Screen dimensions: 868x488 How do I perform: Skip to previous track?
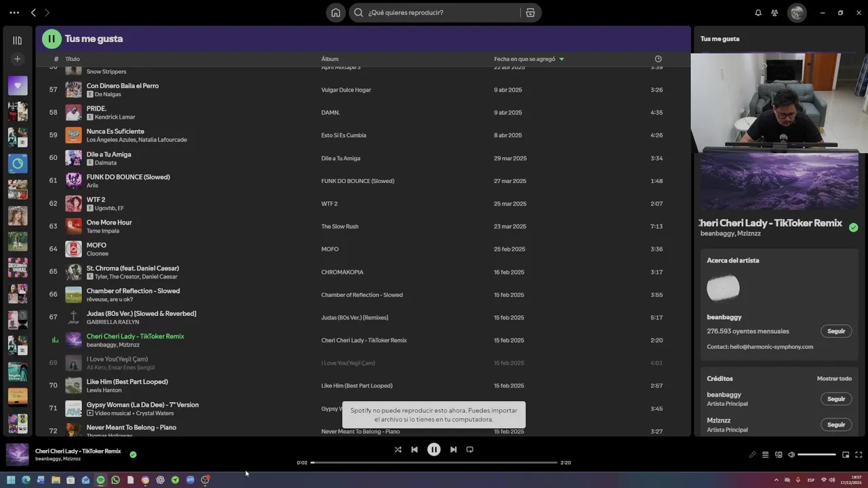(414, 449)
